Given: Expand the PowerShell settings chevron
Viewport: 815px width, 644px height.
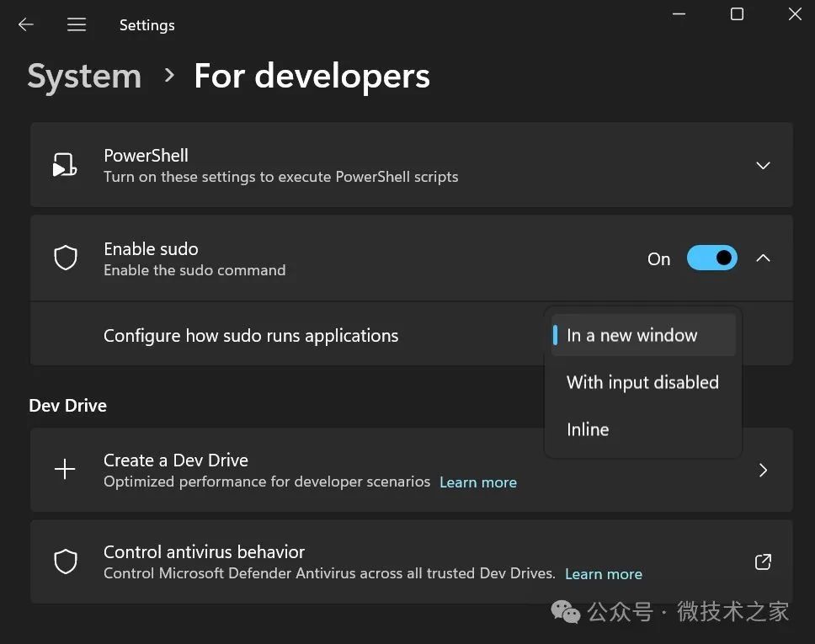Looking at the screenshot, I should point(763,166).
